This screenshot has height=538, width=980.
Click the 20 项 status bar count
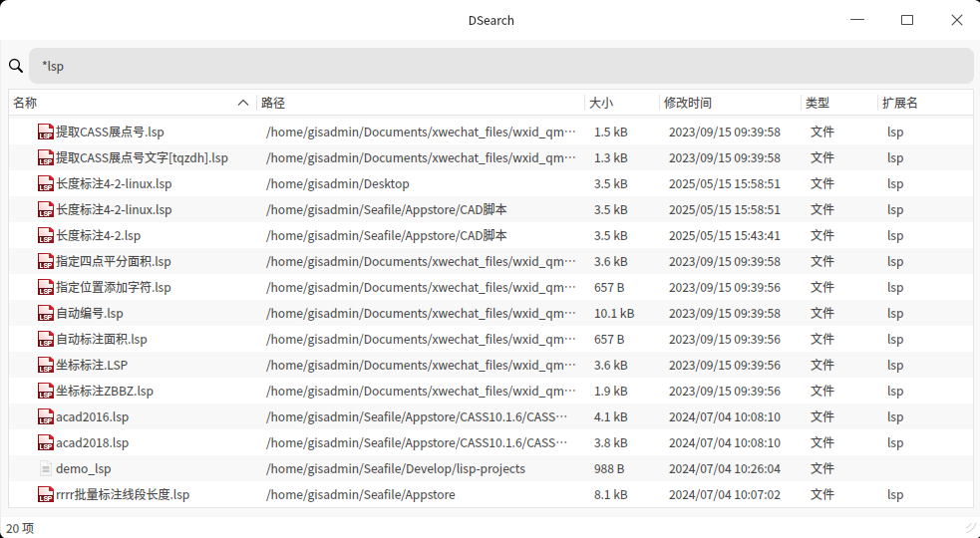pos(20,529)
